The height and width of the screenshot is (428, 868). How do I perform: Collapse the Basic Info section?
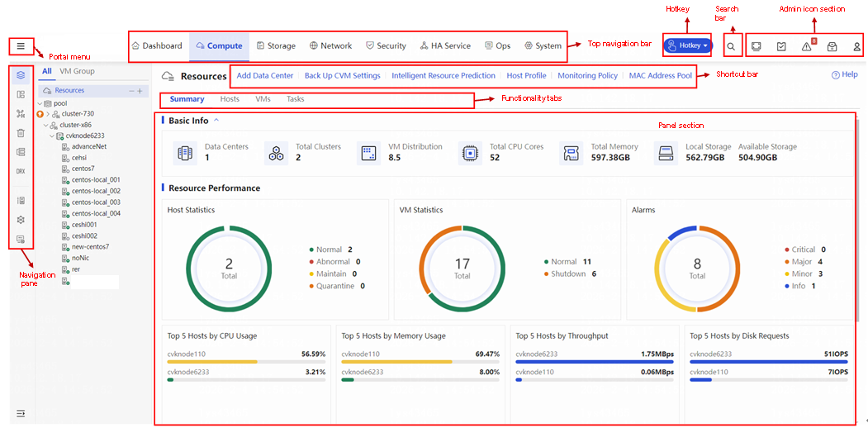click(x=216, y=120)
